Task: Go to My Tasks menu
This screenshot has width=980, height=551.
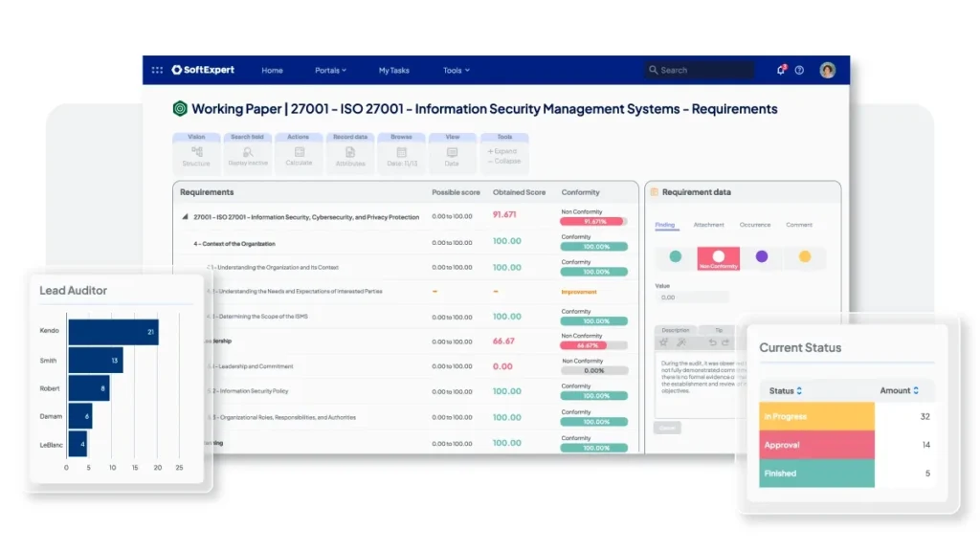Action: click(393, 70)
